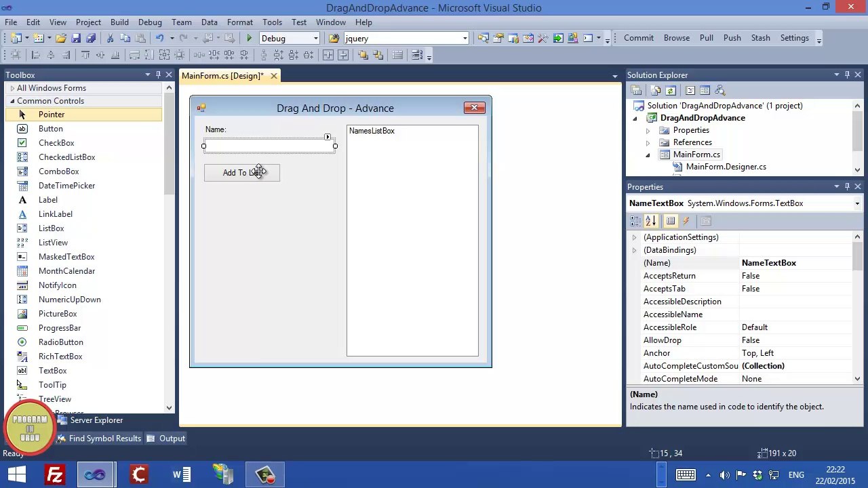
Task: Click the Open File folder icon
Action: point(60,38)
